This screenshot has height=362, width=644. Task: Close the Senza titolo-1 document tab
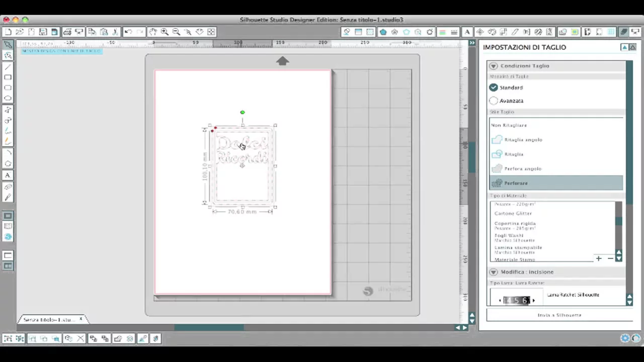tap(80, 319)
